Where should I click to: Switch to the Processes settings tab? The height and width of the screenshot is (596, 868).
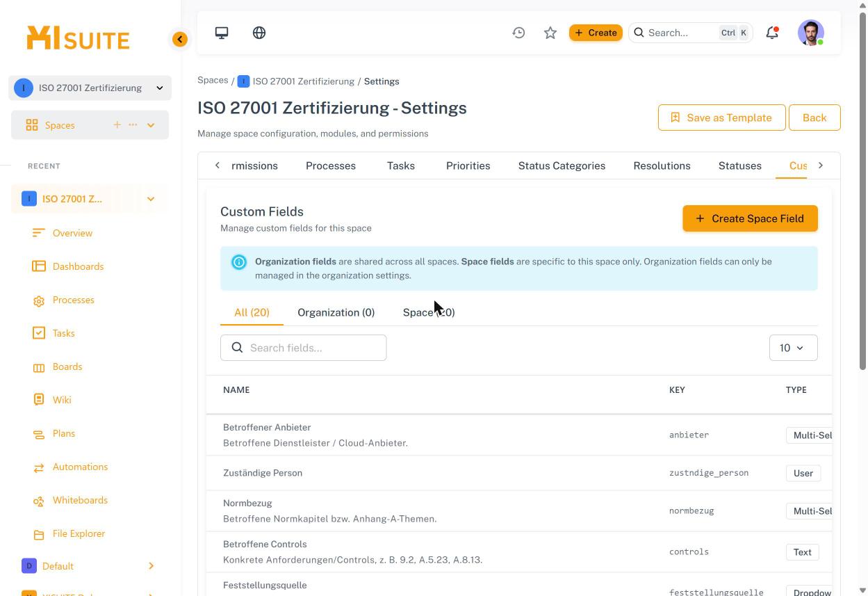pos(331,166)
